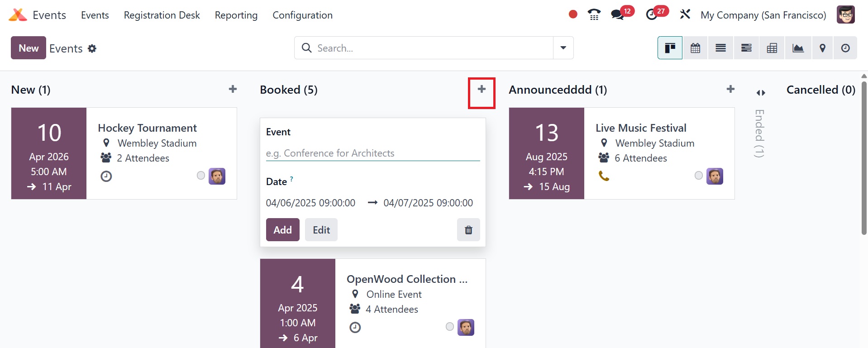Viewport: 868px width, 348px height.
Task: Click the vertical scrollbar
Action: pos(864,158)
